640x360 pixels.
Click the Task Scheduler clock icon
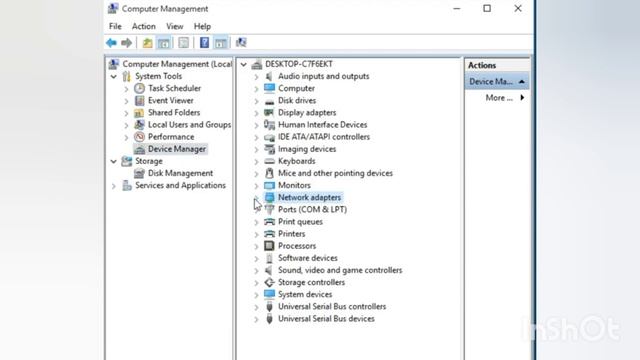(140, 88)
